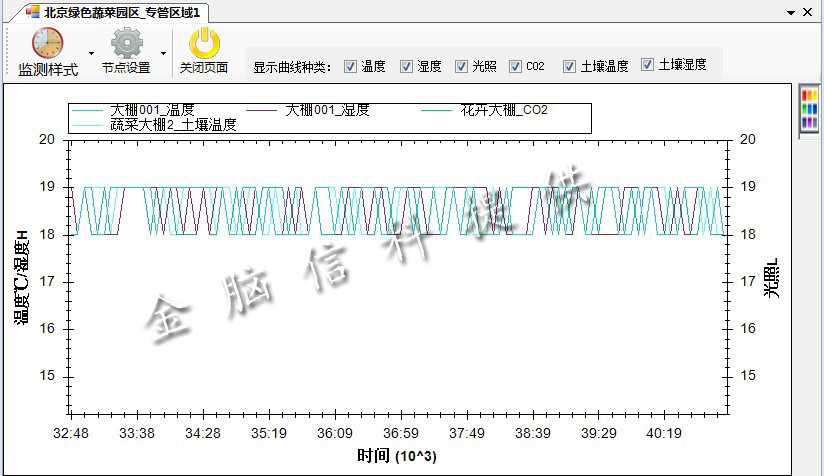Click the 蔬菜大棚2_土壤温度 legend entry

pyautogui.click(x=173, y=125)
